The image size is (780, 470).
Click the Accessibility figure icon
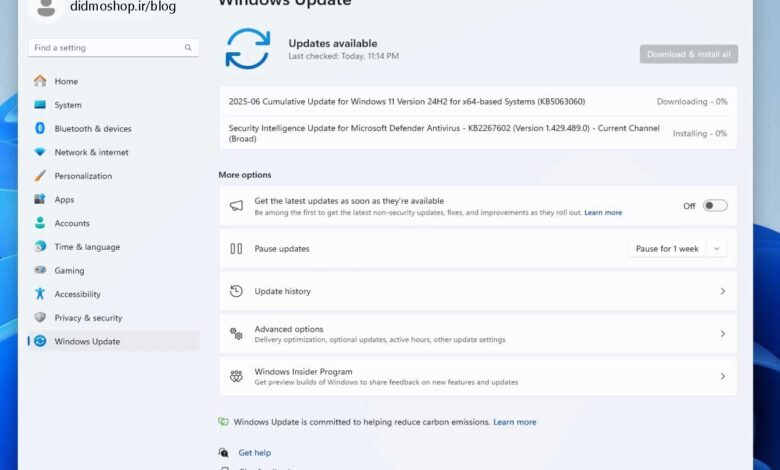(x=40, y=293)
